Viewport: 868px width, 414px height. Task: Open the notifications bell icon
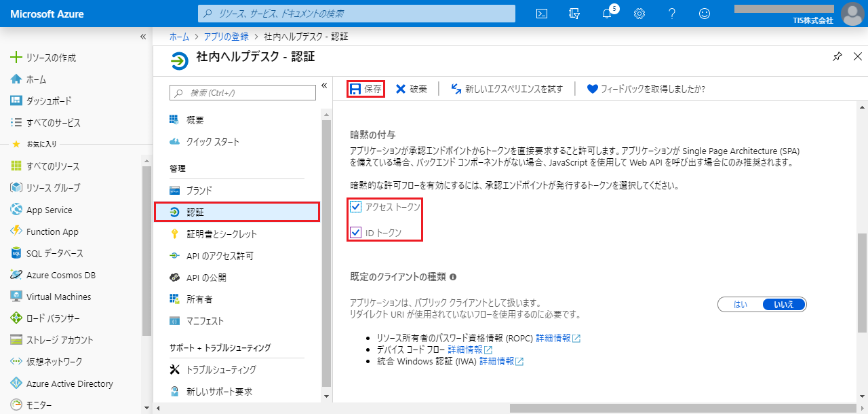pos(608,14)
